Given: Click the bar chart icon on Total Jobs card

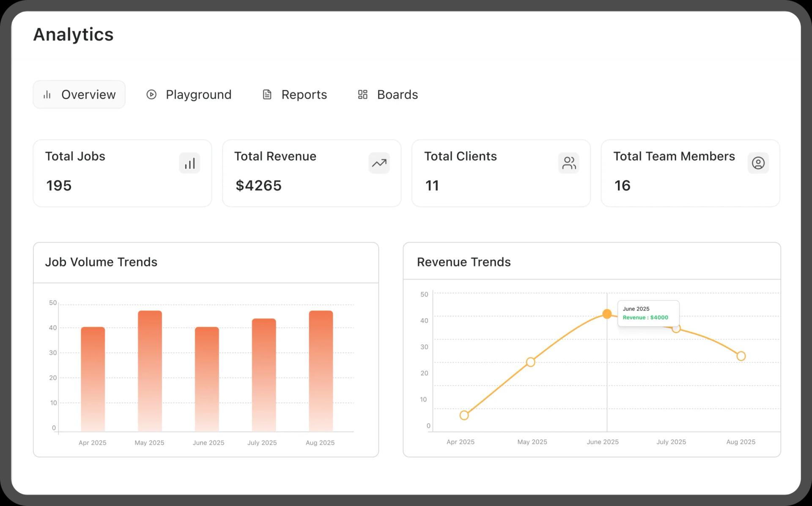Looking at the screenshot, I should coord(189,163).
